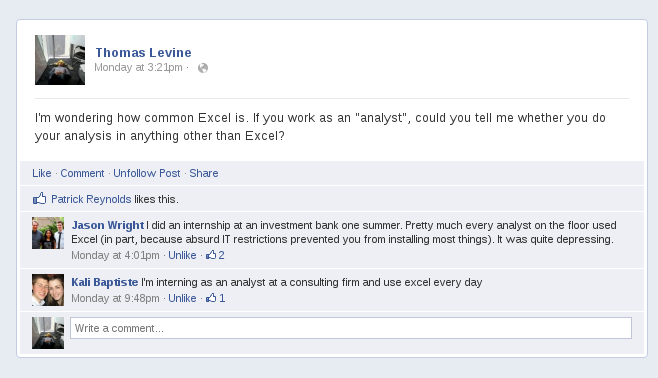Unlike Kali Baptiste's comment
The width and height of the screenshot is (658, 378).
[182, 298]
